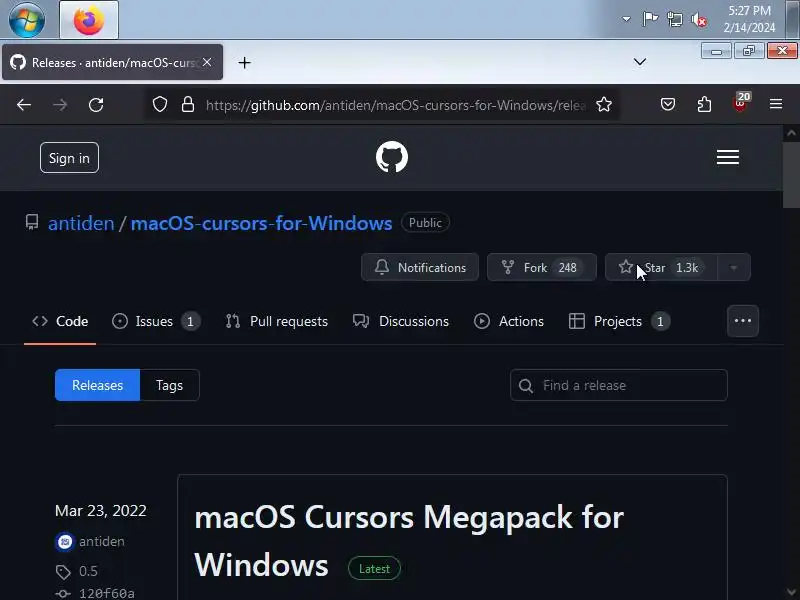Open the Discussions tab

click(401, 321)
